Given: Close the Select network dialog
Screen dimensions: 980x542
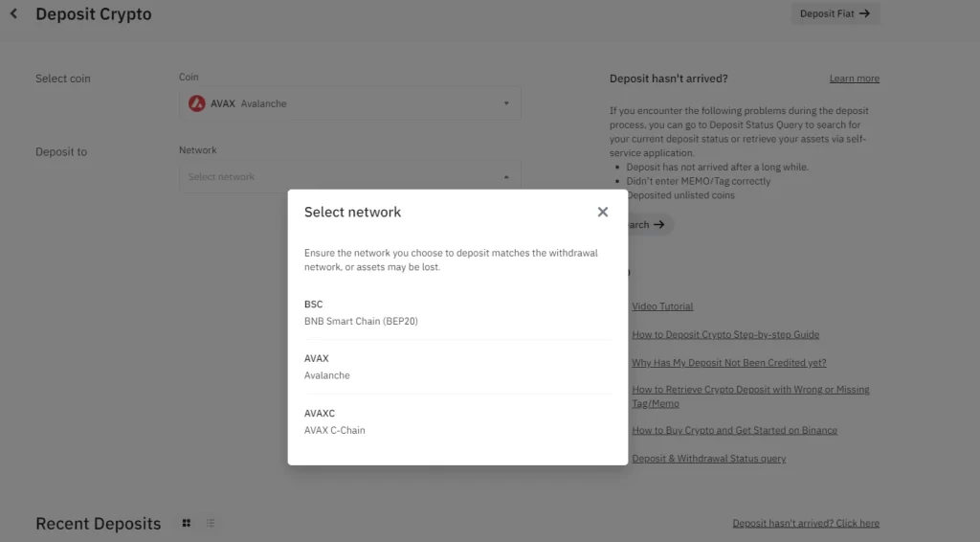Looking at the screenshot, I should (603, 212).
